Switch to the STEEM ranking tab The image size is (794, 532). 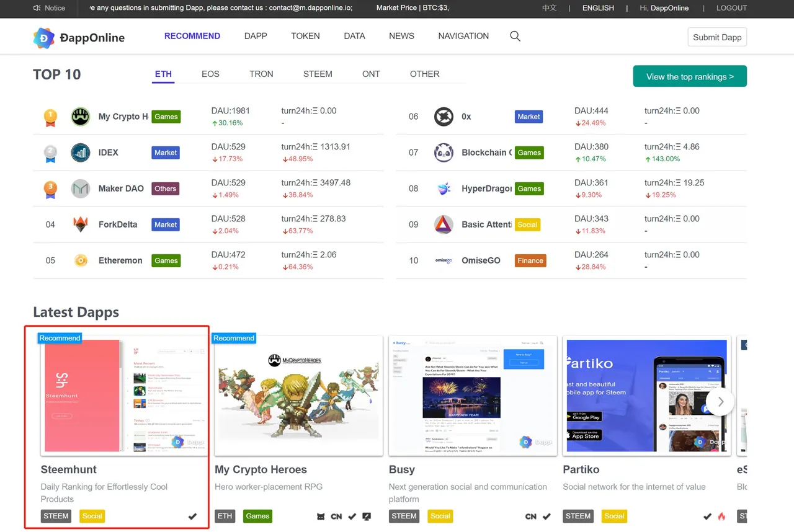[x=318, y=74]
